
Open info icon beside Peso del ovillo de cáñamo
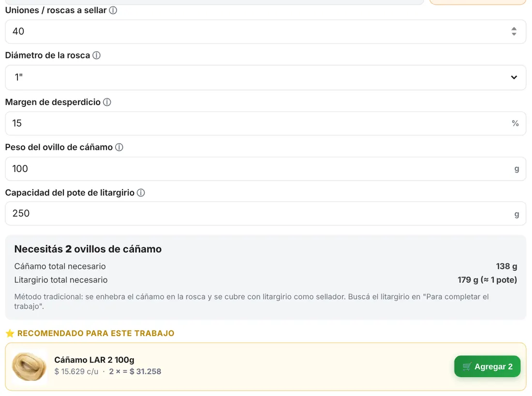click(x=119, y=147)
